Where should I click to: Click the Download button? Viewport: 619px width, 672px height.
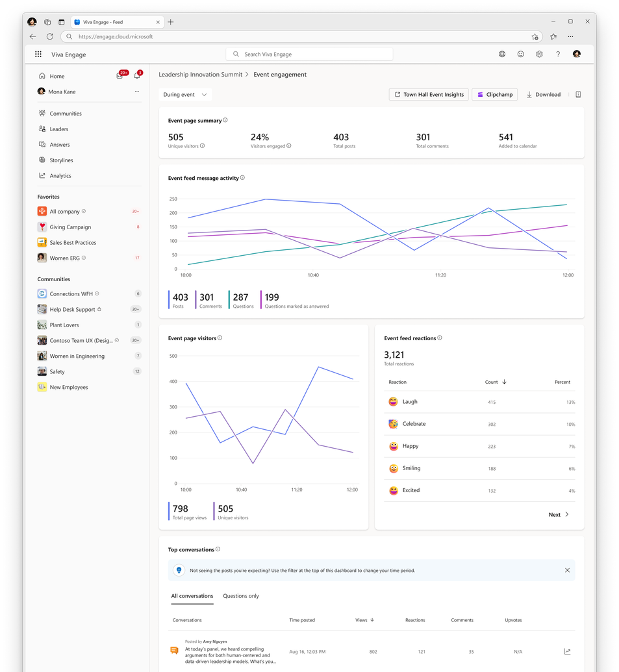(x=543, y=95)
